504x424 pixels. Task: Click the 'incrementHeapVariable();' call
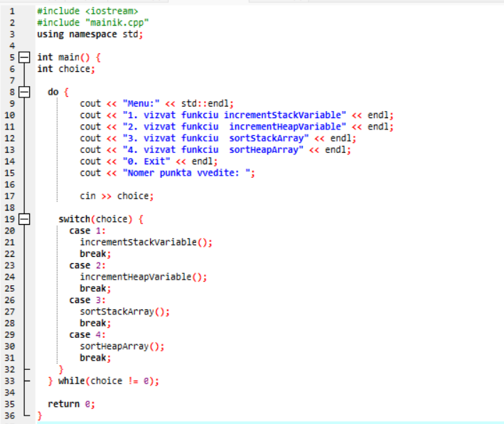[144, 277]
